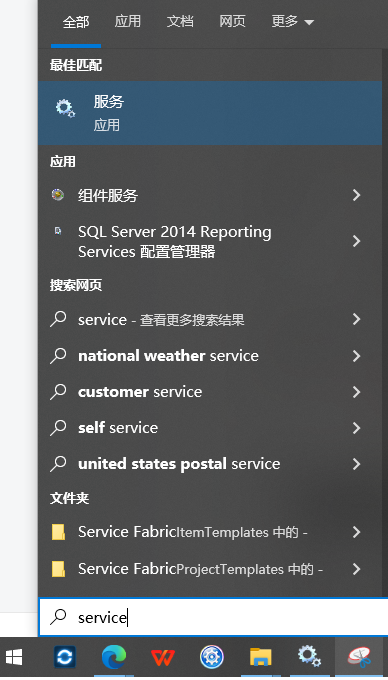Switch to the 网页 tab
Image resolution: width=388 pixels, height=680 pixels.
pos(232,21)
